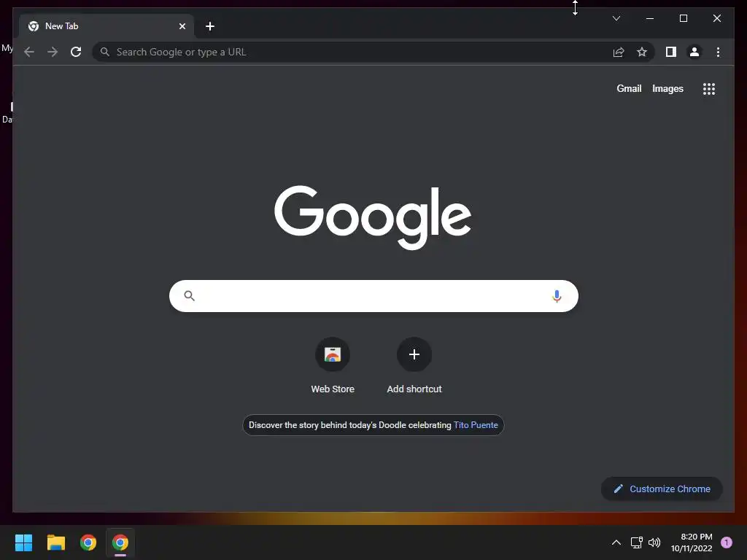Viewport: 747px width, 560px height.
Task: Click the Google logo
Action: [373, 217]
